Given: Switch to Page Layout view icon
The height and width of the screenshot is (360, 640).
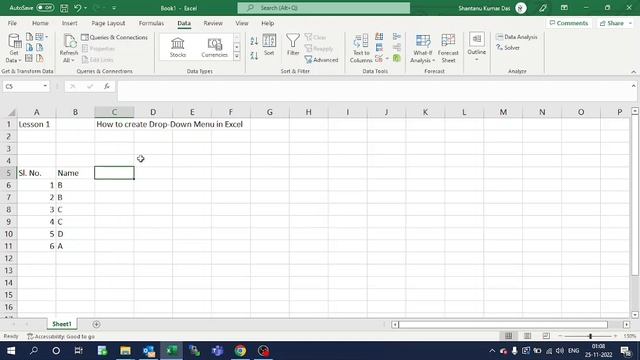Looking at the screenshot, I should [x=527, y=336].
